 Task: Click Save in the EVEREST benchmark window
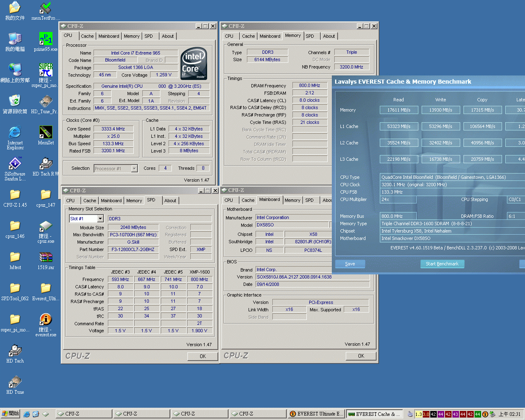350,264
